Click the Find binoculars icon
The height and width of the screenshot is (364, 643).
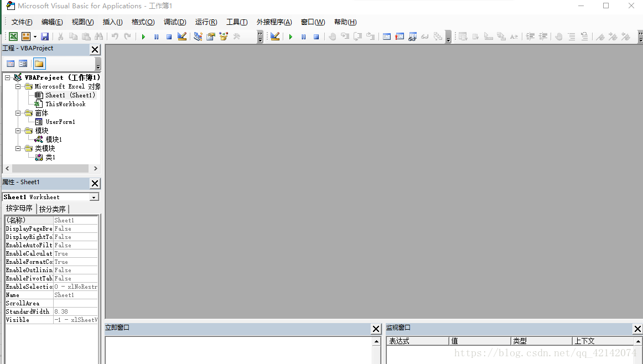coord(99,37)
